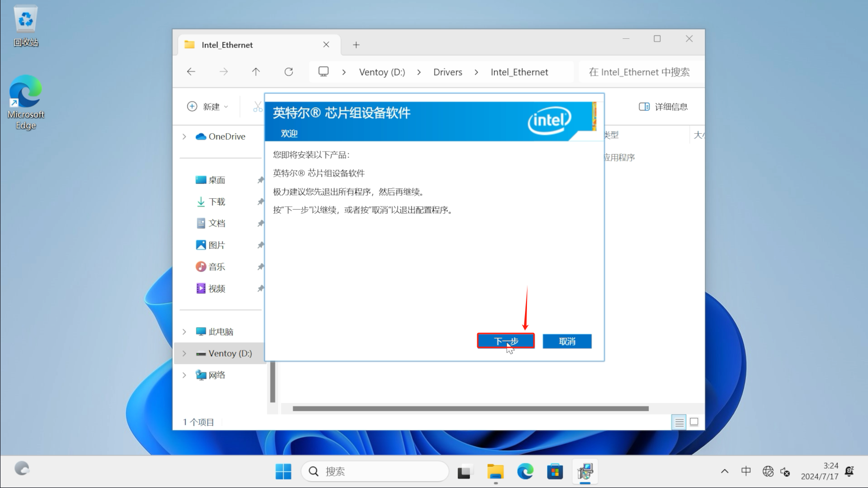Open the notification bell icon
The height and width of the screenshot is (488, 868).
point(849,471)
